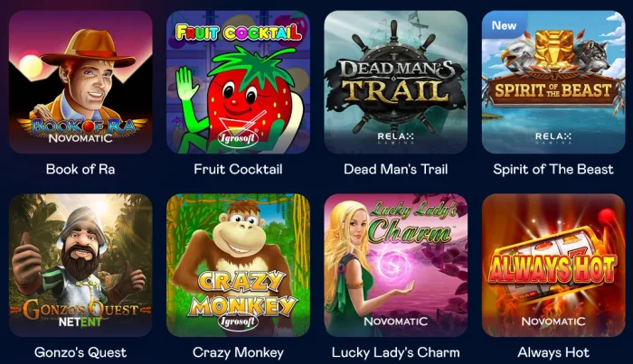Click the "Always Hot" caption text
This screenshot has height=364, width=633.
(x=553, y=352)
